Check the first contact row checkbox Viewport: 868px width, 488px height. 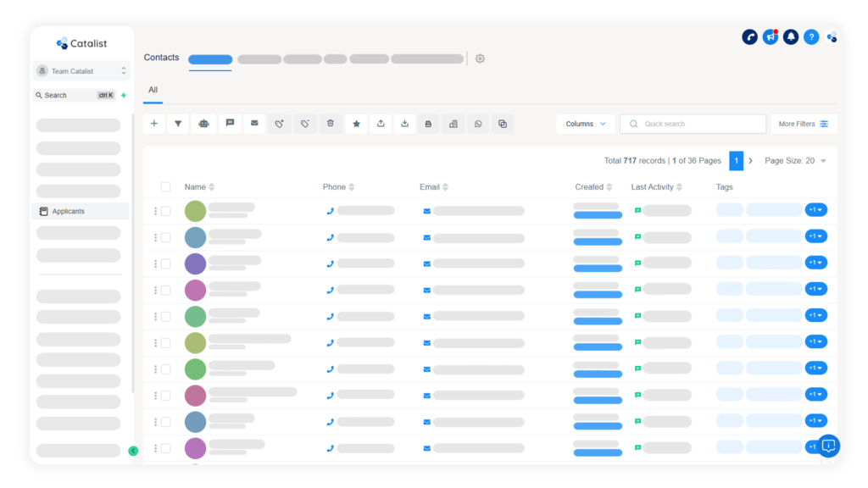pos(165,211)
